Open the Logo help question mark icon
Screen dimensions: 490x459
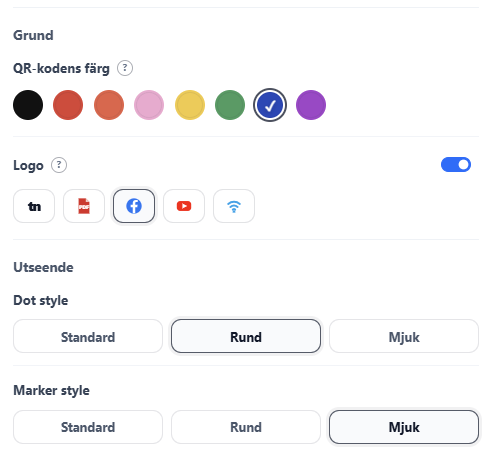point(59,165)
